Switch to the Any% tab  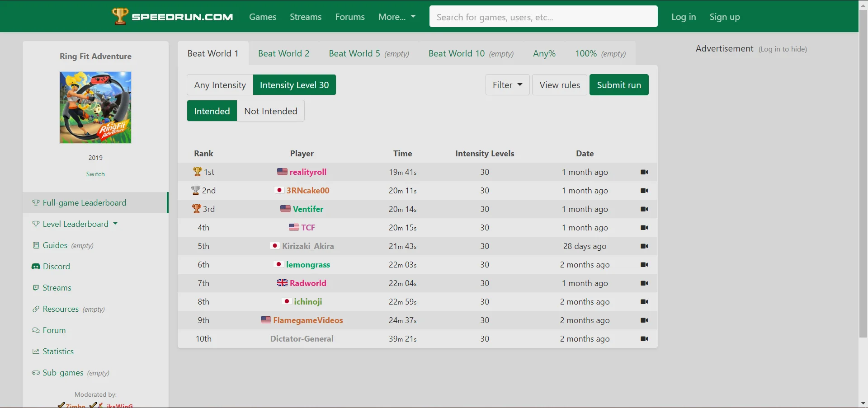544,53
